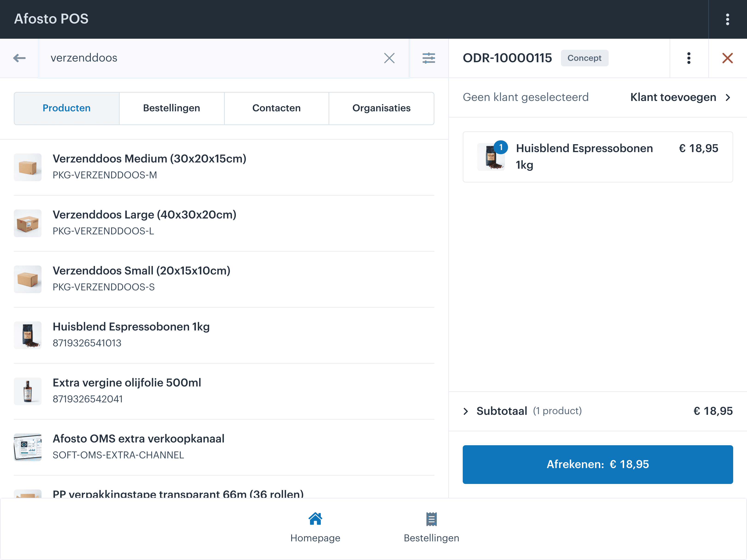Image resolution: width=747 pixels, height=560 pixels.
Task: Click the Subtotaal amount € 18,95
Action: click(713, 411)
